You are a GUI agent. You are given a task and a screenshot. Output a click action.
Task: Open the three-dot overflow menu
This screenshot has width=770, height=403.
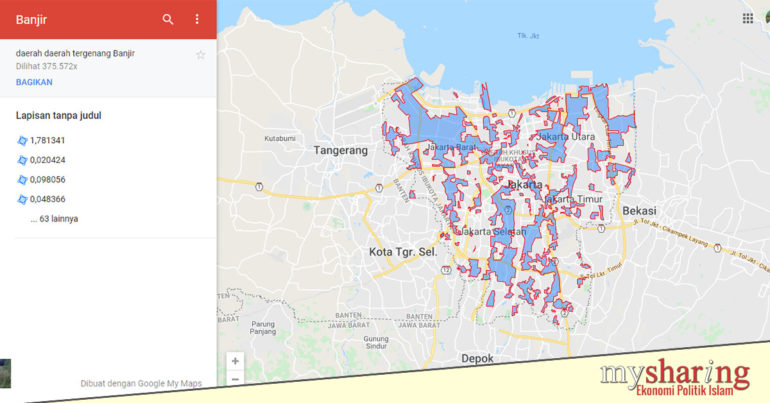(x=197, y=19)
